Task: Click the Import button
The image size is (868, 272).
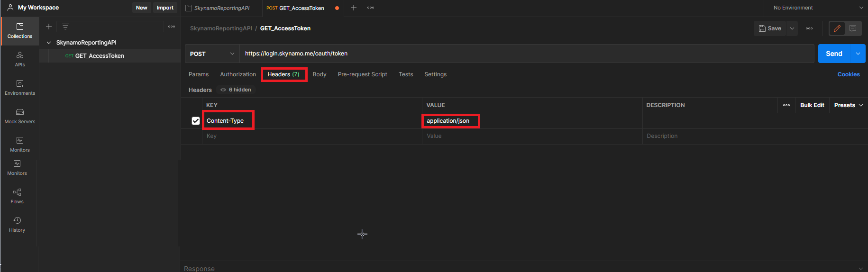Action: point(165,8)
